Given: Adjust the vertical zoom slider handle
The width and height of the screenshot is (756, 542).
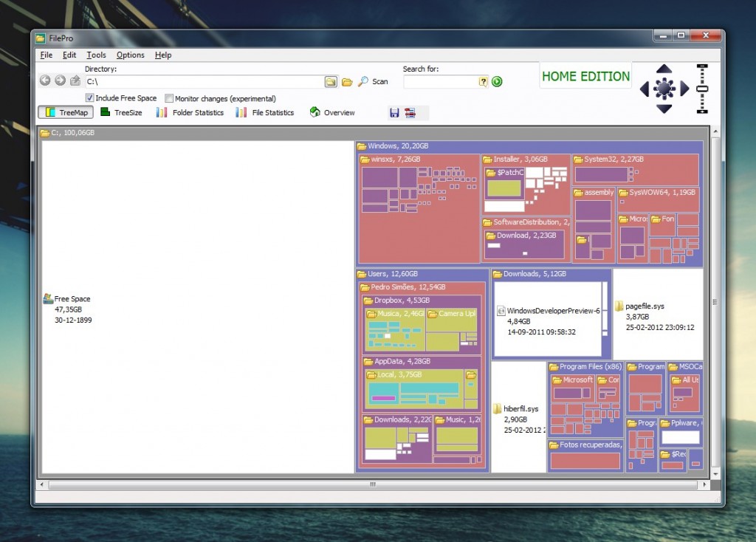Looking at the screenshot, I should [x=702, y=89].
